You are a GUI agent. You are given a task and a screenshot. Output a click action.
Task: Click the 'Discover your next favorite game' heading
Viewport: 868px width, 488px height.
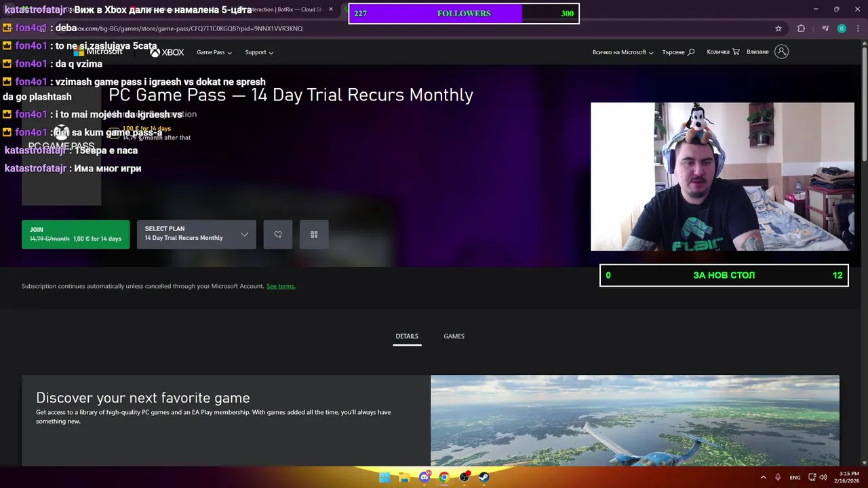tap(143, 398)
